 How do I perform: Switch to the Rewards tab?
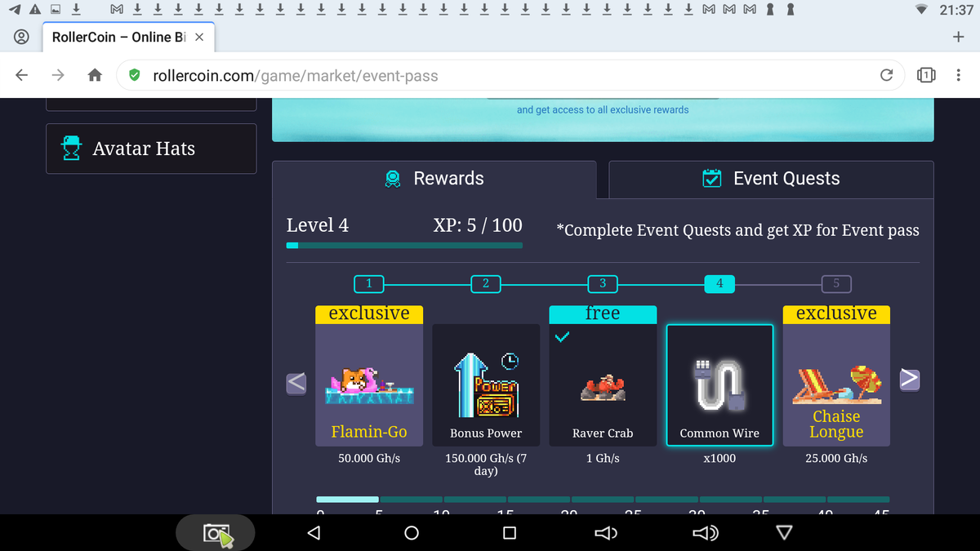[x=434, y=179]
